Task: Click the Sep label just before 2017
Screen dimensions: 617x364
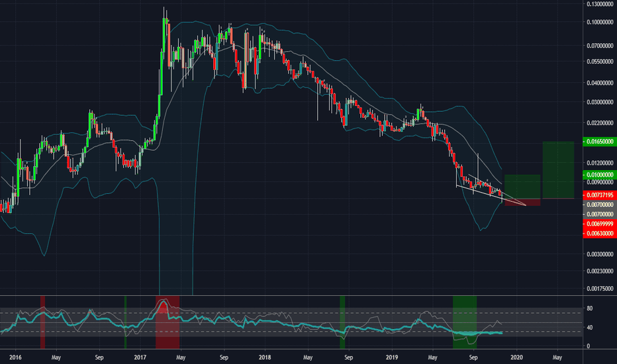Action: 99,357
